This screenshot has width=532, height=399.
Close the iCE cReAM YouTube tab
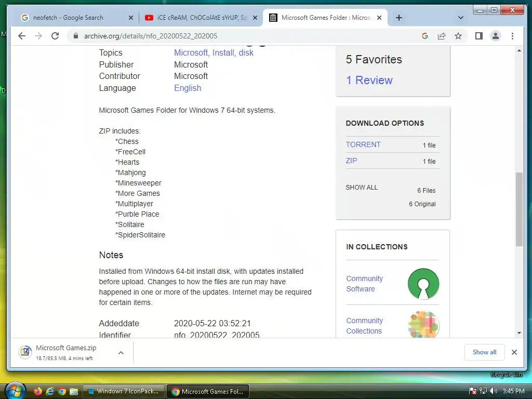255,18
